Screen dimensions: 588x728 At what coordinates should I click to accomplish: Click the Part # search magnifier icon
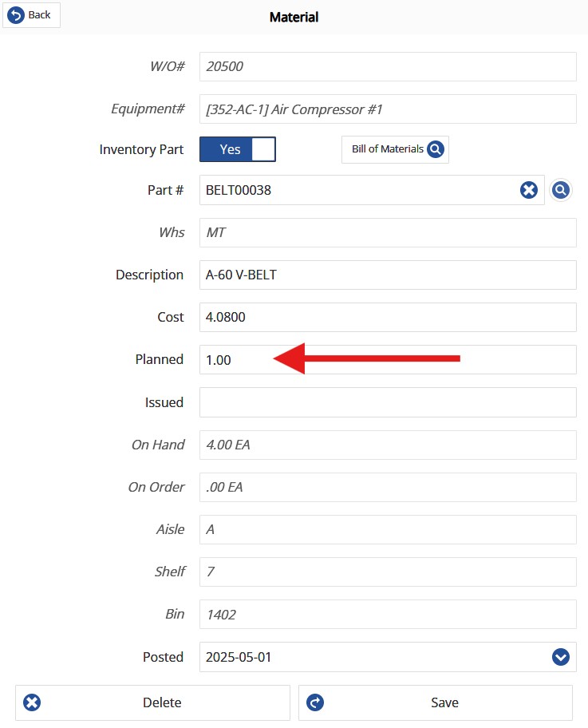(x=561, y=190)
